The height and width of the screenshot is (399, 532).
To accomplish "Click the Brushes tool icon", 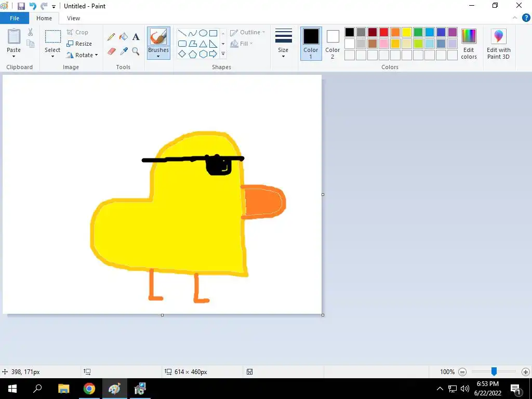I will pos(158,37).
